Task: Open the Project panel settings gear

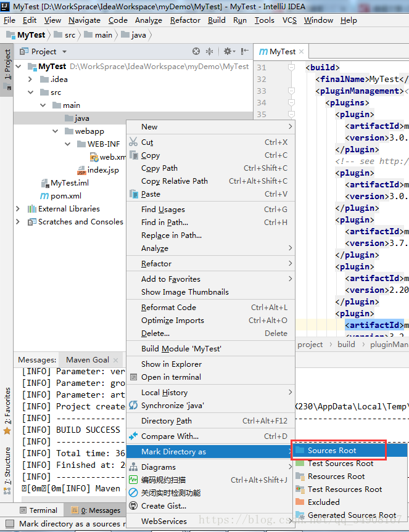Action: point(229,51)
